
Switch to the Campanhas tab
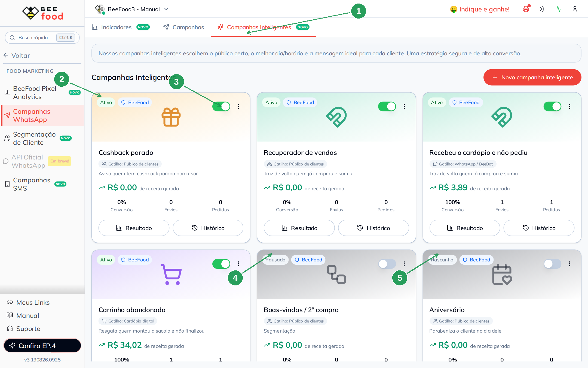183,27
